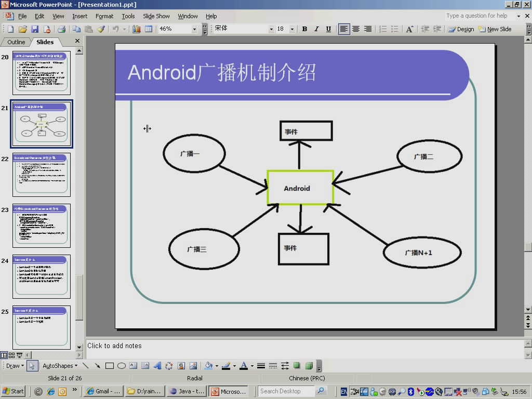Click the Windows Start button
This screenshot has height=399, width=532.
(x=13, y=391)
